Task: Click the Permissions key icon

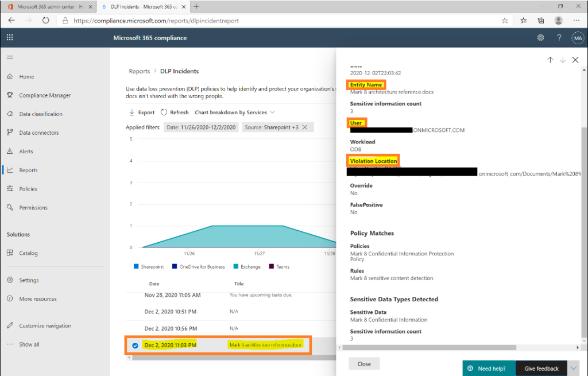Action: [x=10, y=207]
